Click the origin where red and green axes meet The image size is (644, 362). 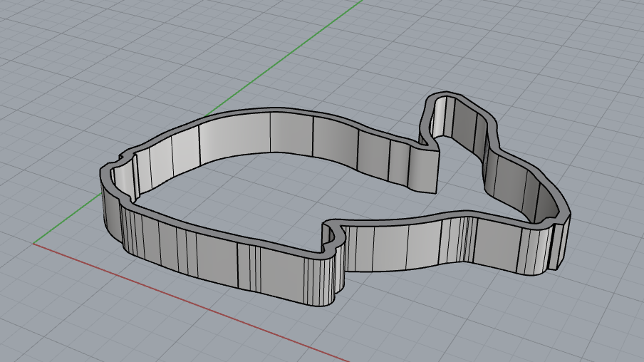point(33,243)
